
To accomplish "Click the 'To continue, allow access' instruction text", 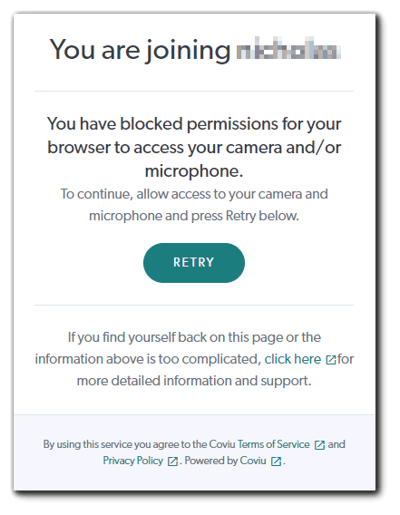I will coord(194,205).
